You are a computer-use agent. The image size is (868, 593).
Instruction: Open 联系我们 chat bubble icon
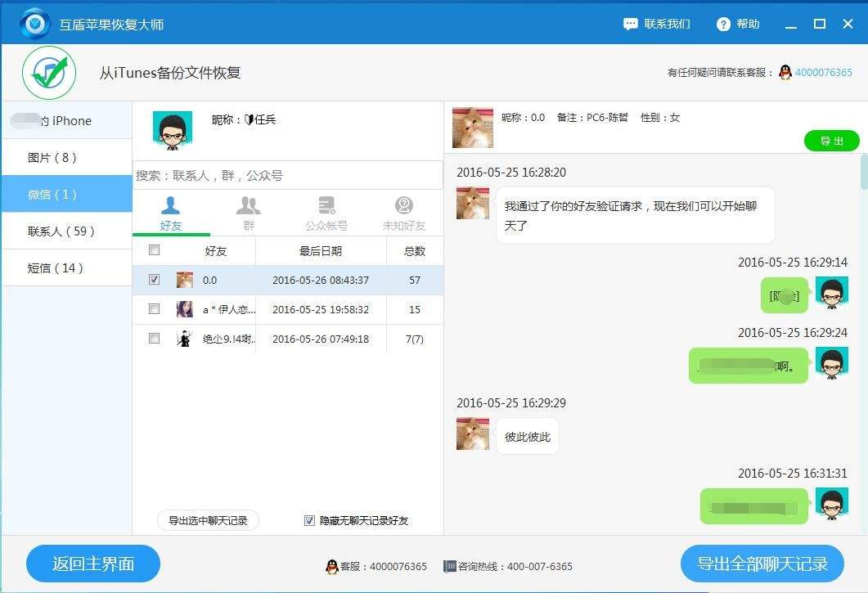[x=630, y=25]
